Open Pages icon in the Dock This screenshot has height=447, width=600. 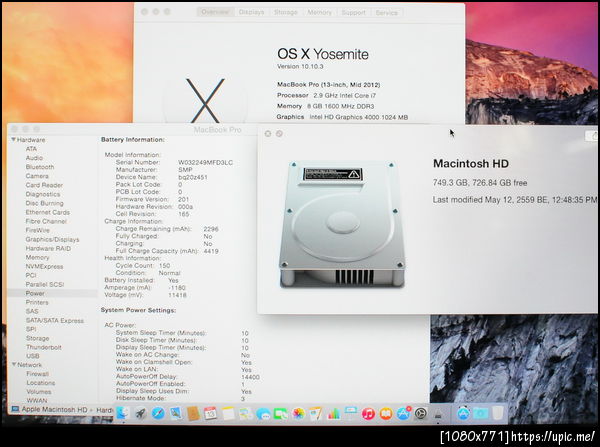(316, 413)
